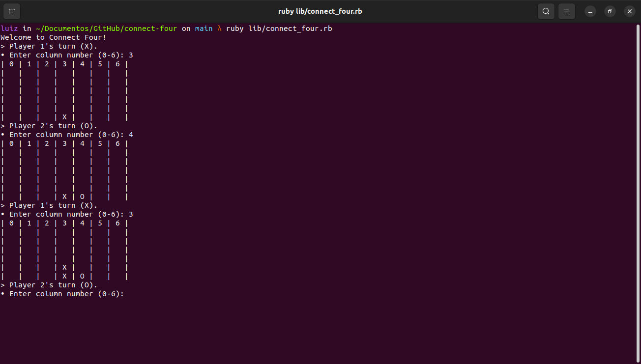Select the 'luiz' username in the prompt
Image resolution: width=641 pixels, height=364 pixels.
point(9,28)
